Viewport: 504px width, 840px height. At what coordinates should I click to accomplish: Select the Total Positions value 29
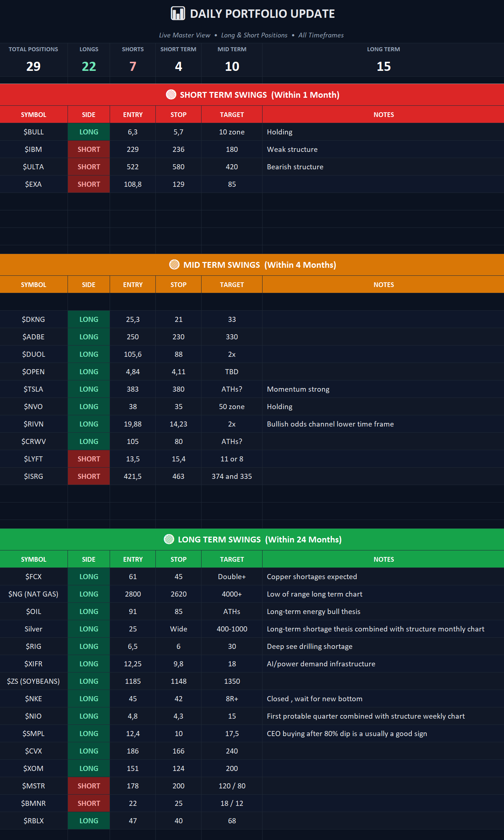point(33,66)
